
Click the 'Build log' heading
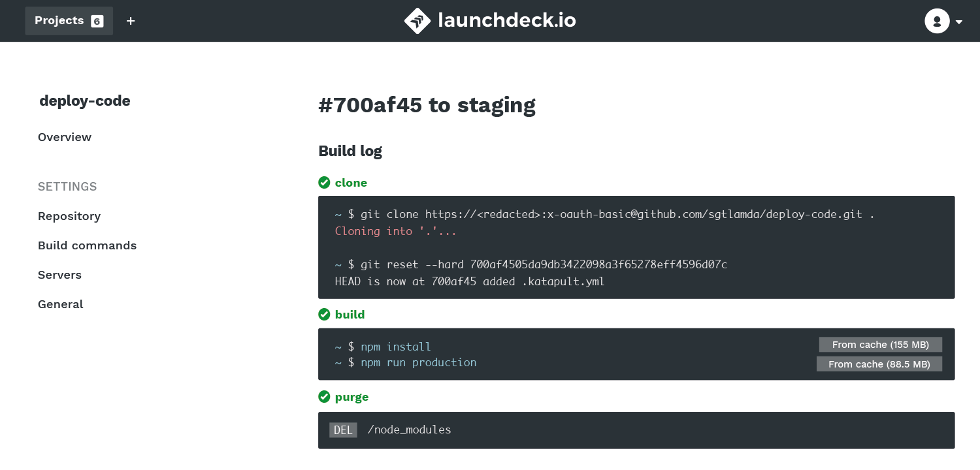pyautogui.click(x=350, y=151)
